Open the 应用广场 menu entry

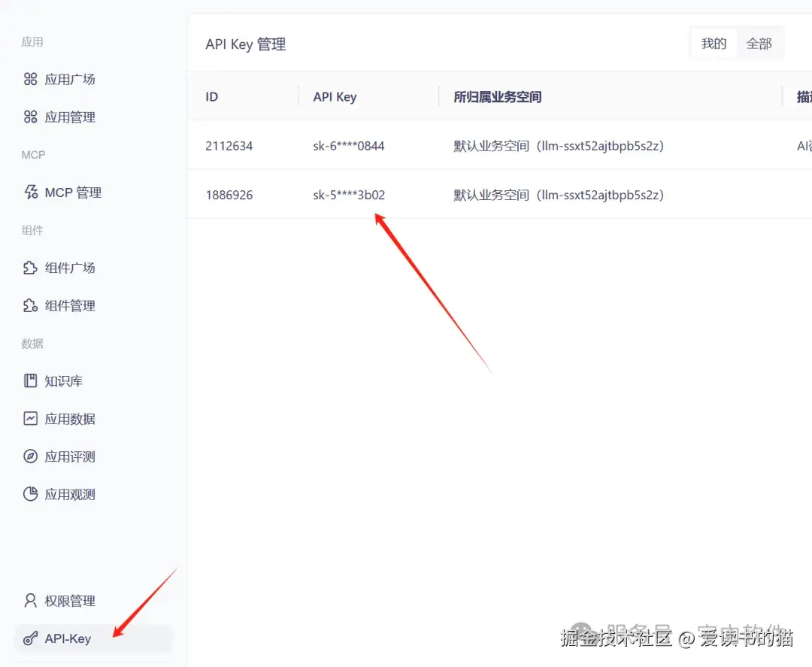68,79
